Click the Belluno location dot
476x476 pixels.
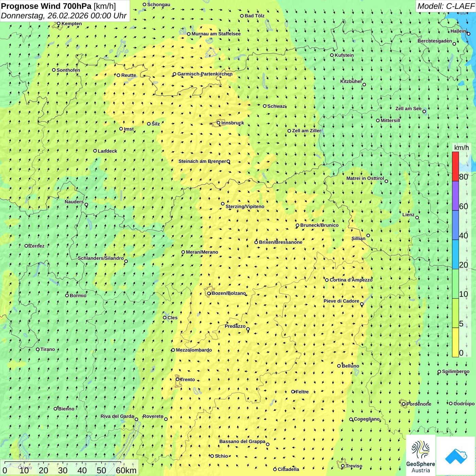339,366
